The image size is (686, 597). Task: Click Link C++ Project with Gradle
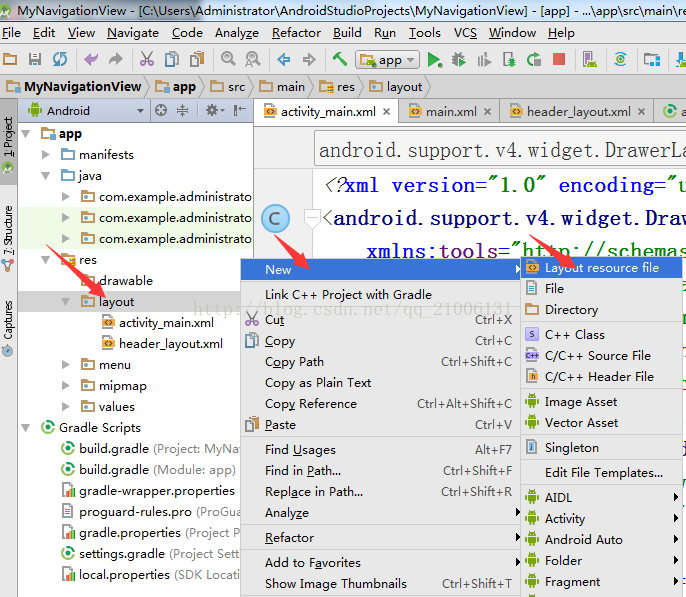[381, 295]
